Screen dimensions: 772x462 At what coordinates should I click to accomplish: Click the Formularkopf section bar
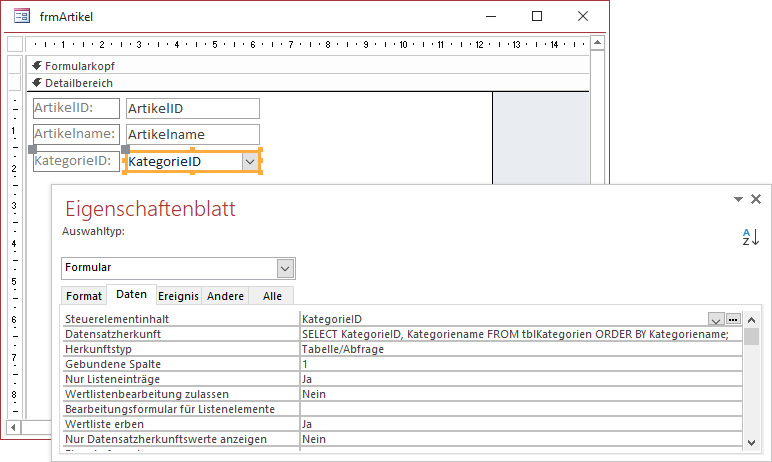click(308, 66)
